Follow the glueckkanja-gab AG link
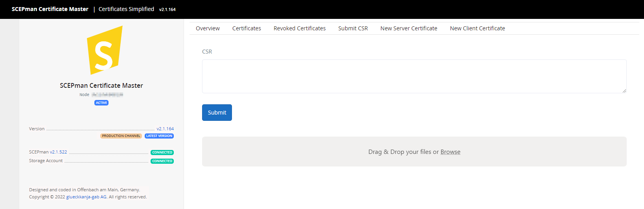644x209 pixels. point(86,197)
